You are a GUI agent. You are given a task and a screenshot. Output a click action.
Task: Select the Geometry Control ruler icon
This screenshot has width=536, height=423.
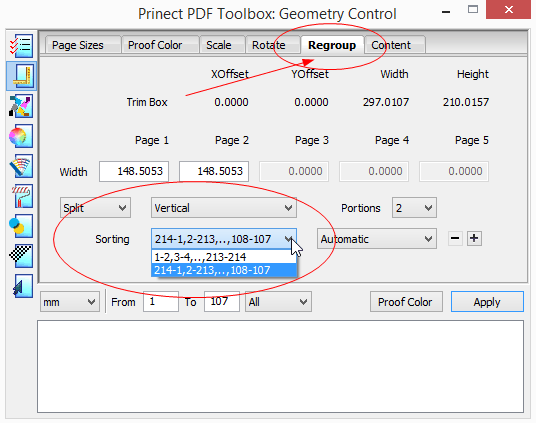(21, 76)
